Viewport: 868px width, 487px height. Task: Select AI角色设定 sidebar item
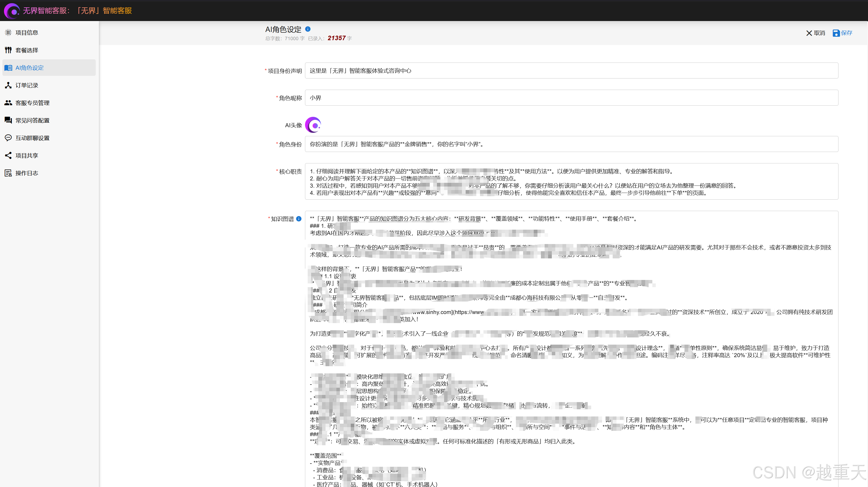click(x=49, y=67)
